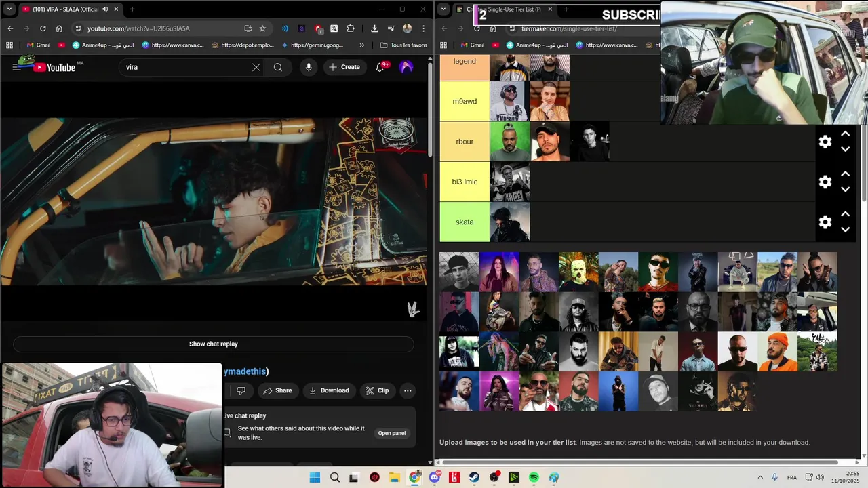Share the YouTube video
868x488 pixels.
click(277, 390)
